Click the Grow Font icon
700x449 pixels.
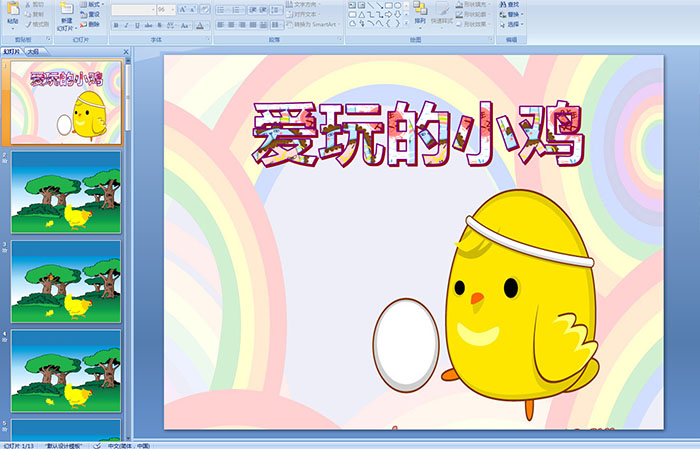(183, 9)
